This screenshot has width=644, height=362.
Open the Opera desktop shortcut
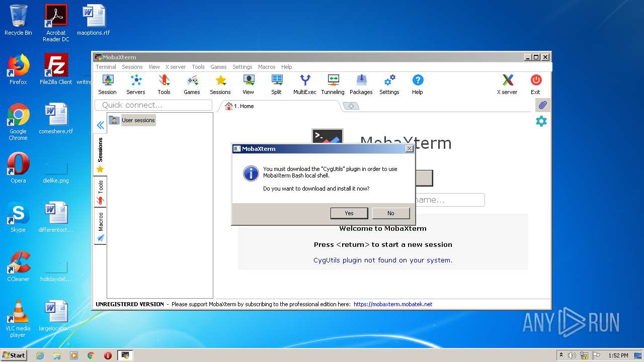[18, 168]
